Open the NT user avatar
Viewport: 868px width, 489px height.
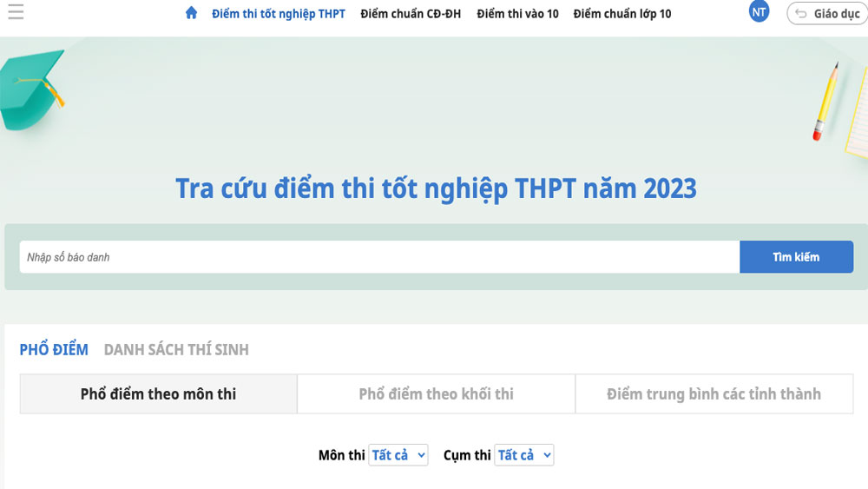[759, 12]
